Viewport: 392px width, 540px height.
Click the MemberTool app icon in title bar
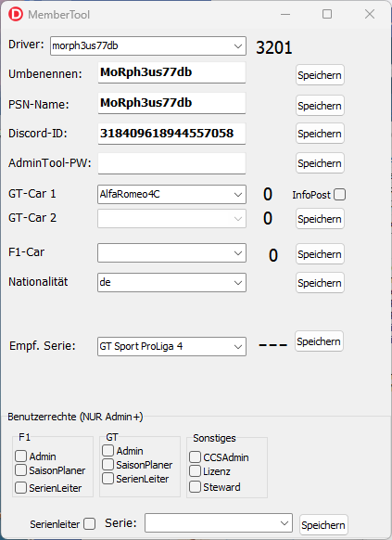click(x=16, y=14)
